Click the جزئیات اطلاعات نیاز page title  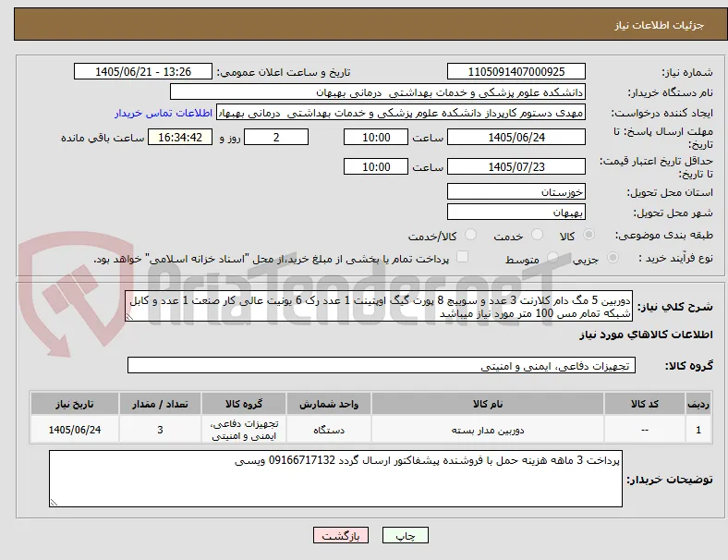coord(660,25)
